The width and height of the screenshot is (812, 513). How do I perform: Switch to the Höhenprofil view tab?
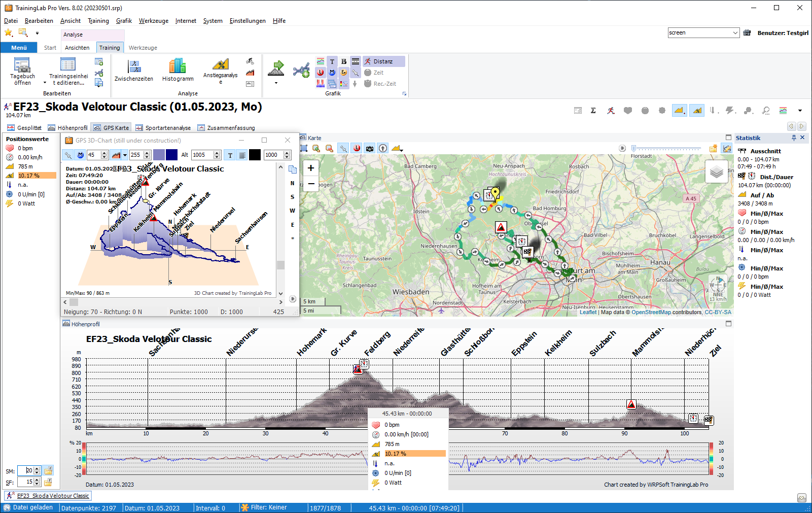click(x=68, y=128)
